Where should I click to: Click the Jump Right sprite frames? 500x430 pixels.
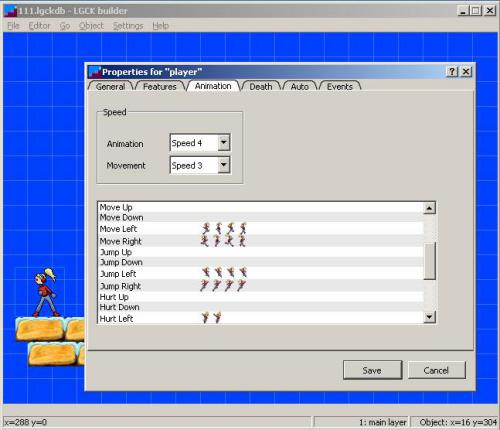(223, 285)
